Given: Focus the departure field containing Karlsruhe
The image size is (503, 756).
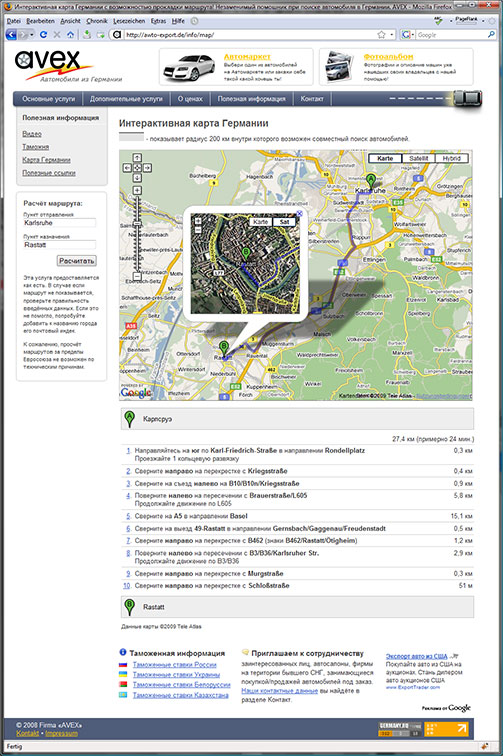Looking at the screenshot, I should [x=59, y=223].
